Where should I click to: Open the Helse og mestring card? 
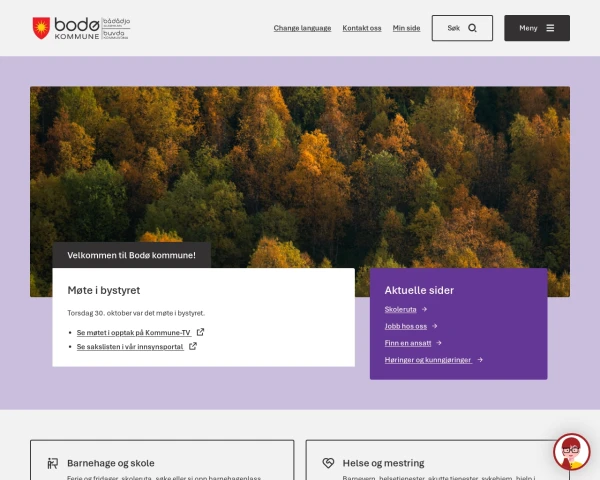437,460
